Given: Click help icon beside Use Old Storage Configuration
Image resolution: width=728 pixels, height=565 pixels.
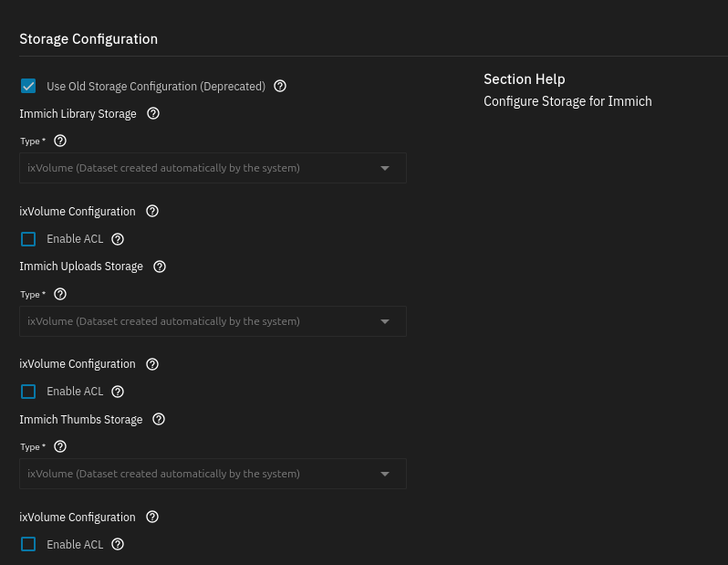Looking at the screenshot, I should [x=280, y=87].
